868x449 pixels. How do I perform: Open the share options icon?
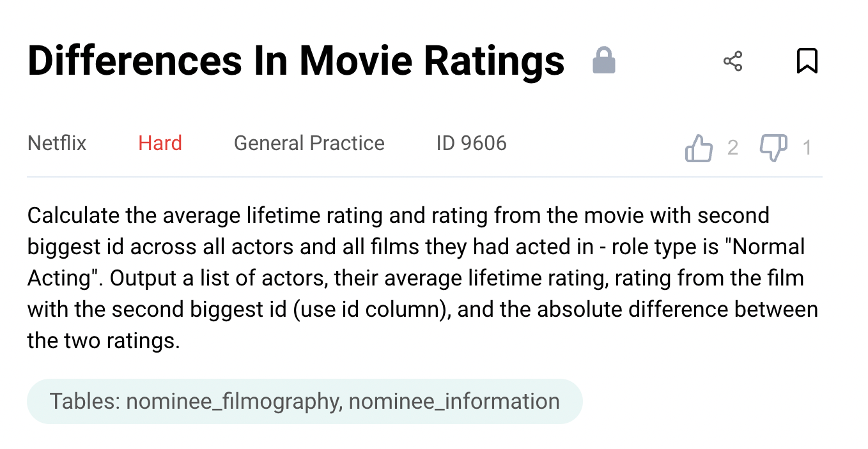[732, 61]
